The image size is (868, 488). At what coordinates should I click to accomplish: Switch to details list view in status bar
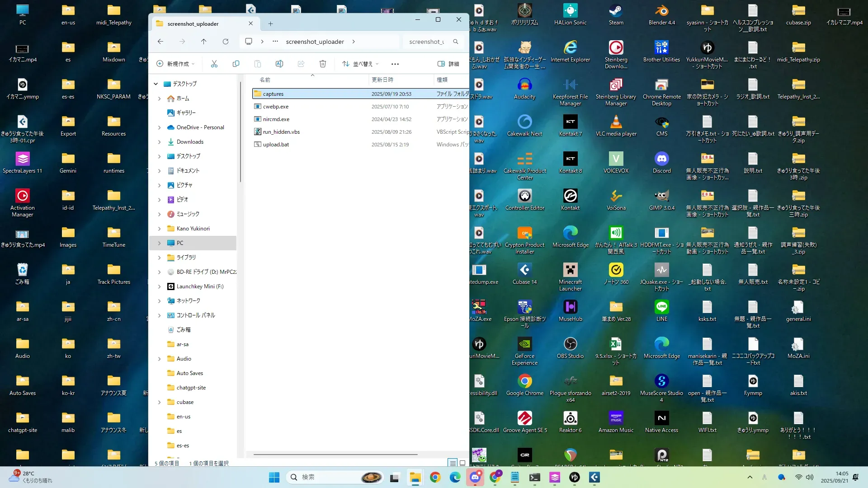[453, 463]
